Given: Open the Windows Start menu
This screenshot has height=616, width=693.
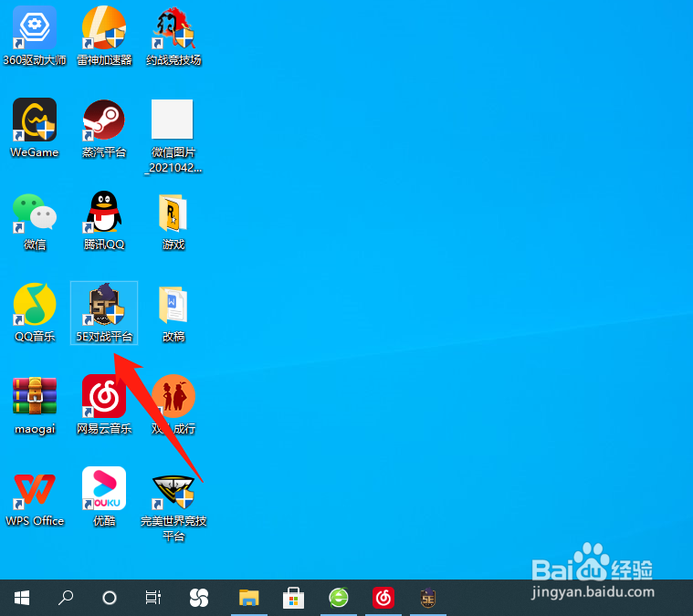Looking at the screenshot, I should pos(22,598).
